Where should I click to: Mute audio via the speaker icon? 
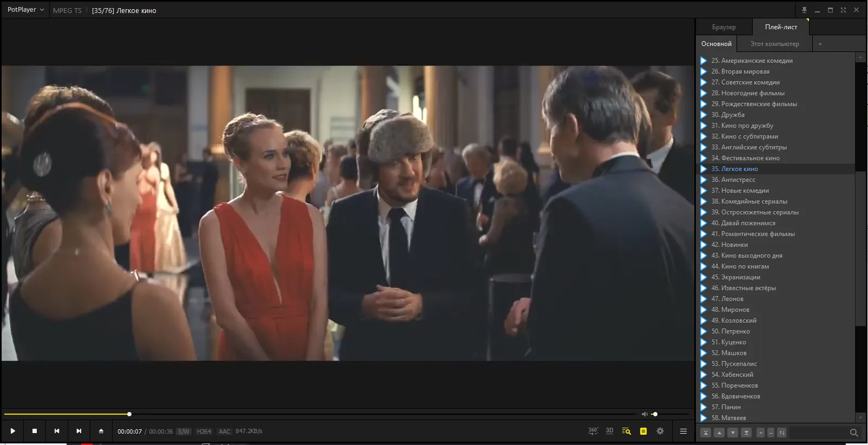645,414
